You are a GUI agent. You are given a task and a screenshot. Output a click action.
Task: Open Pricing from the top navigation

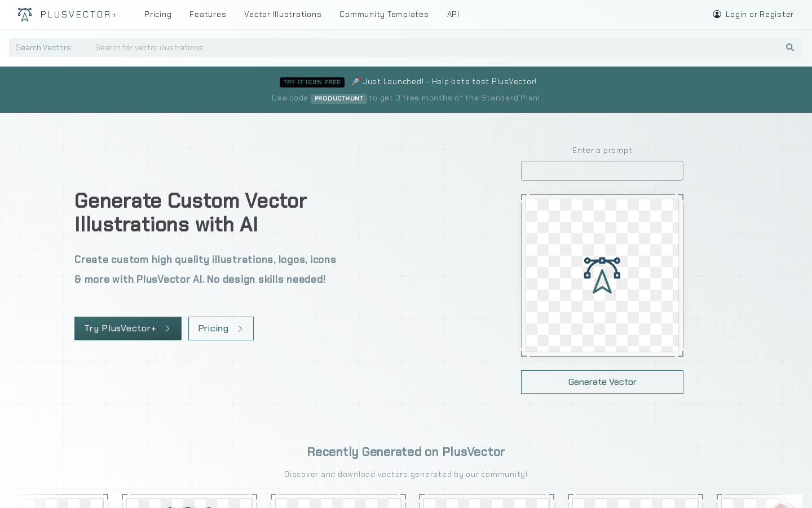coord(158,14)
